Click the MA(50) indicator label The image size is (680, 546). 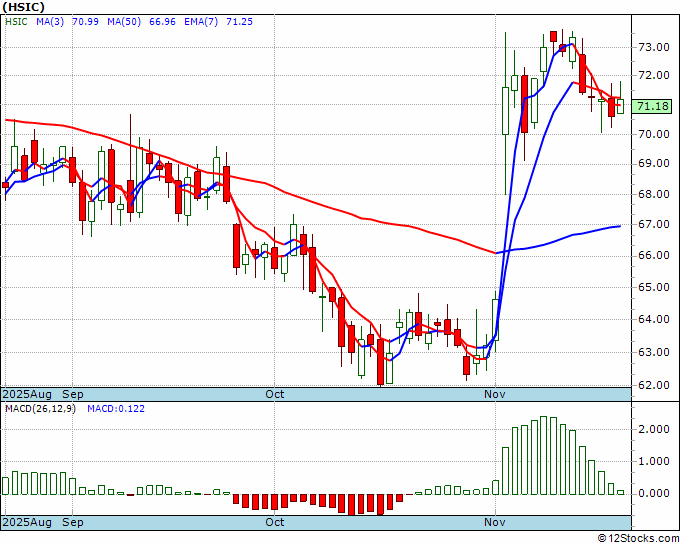tap(124, 22)
